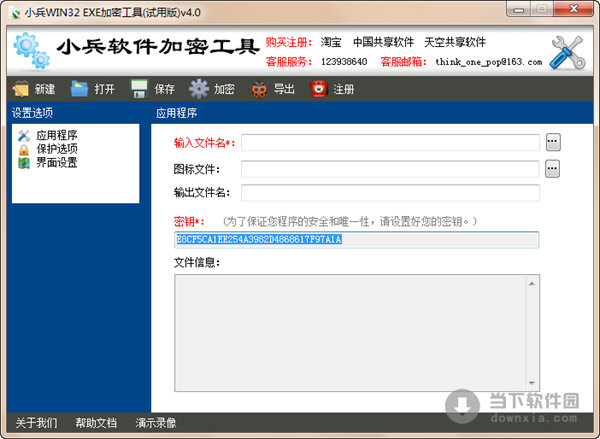600x439 pixels.
Task: Select the 保护选项 padlock icon
Action: pyautogui.click(x=24, y=149)
